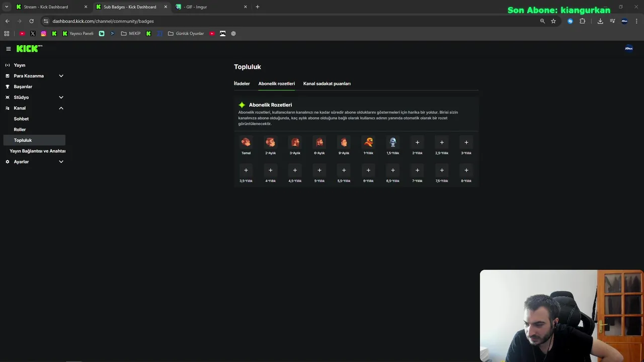
Task: Open the media control toolbar icon
Action: (x=612, y=21)
